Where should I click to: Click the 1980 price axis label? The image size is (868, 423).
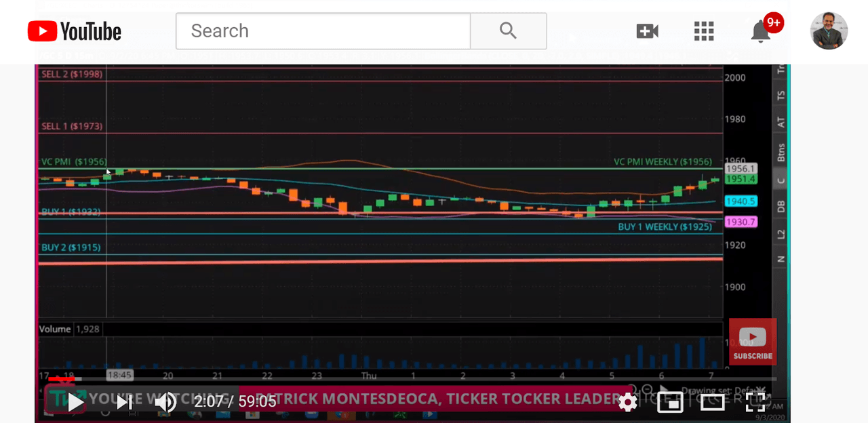click(735, 119)
